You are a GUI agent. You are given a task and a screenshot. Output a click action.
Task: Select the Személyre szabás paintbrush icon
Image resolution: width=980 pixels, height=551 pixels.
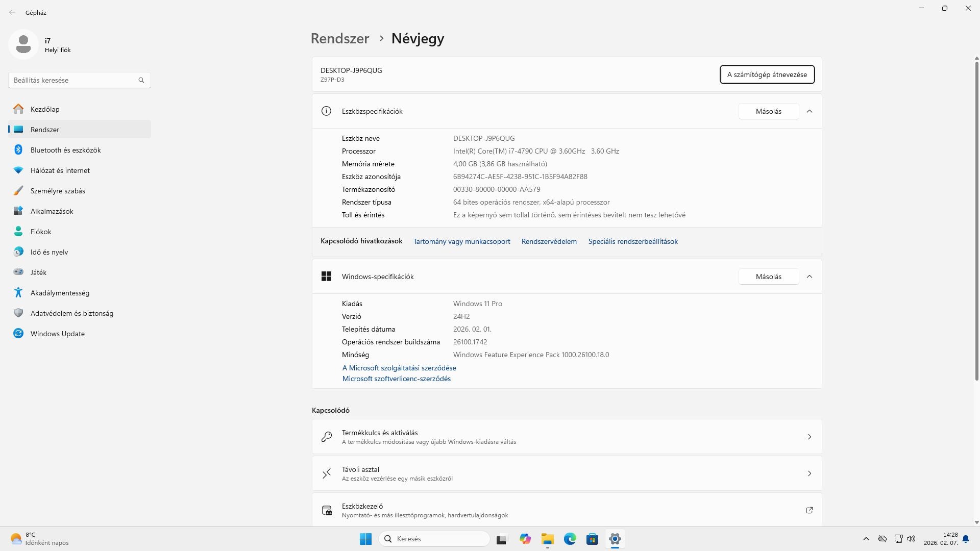point(18,191)
